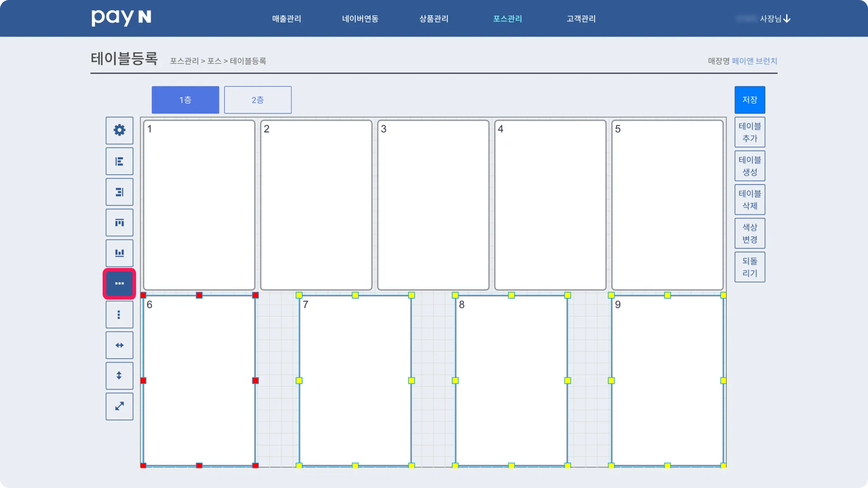The width and height of the screenshot is (868, 488).
Task: Click the 페이앤 브런치 store name link
Action: coord(754,61)
